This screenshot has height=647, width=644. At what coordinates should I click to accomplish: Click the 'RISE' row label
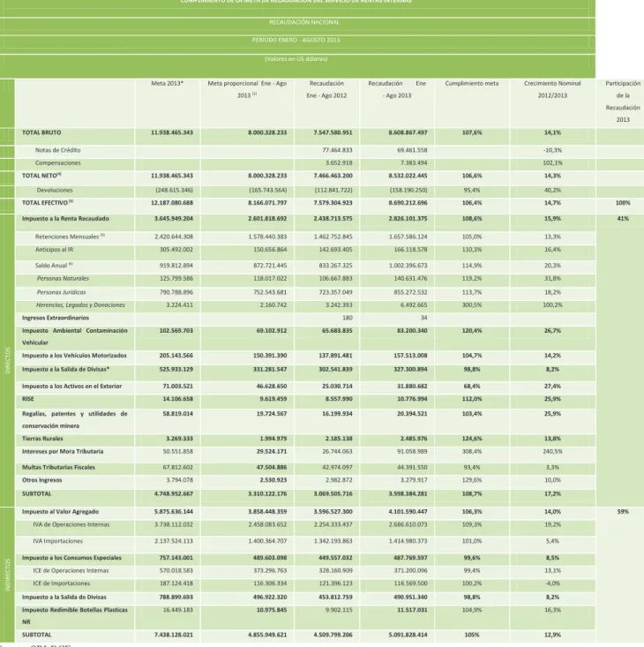coord(28,399)
